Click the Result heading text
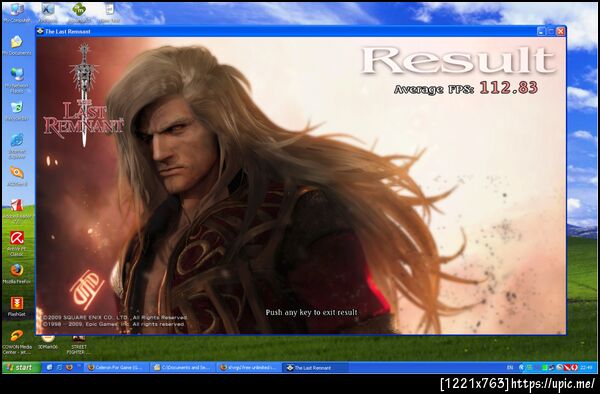 click(x=458, y=60)
